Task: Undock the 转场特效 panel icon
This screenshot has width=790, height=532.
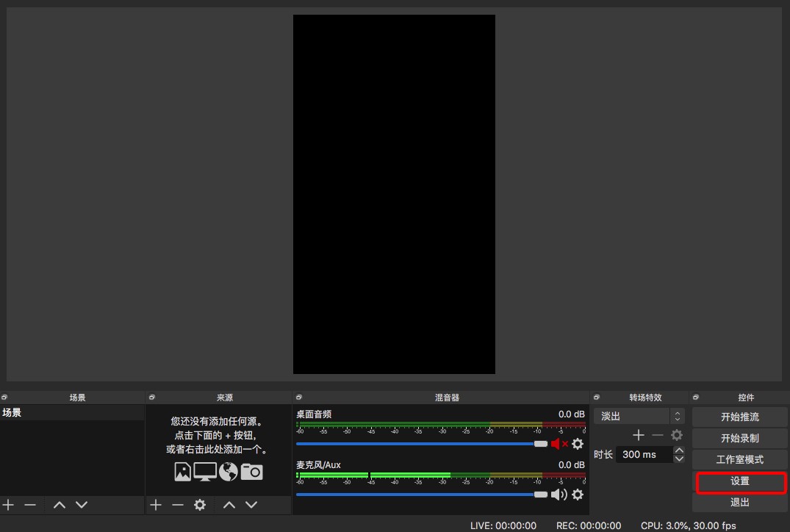Action: 597,397
